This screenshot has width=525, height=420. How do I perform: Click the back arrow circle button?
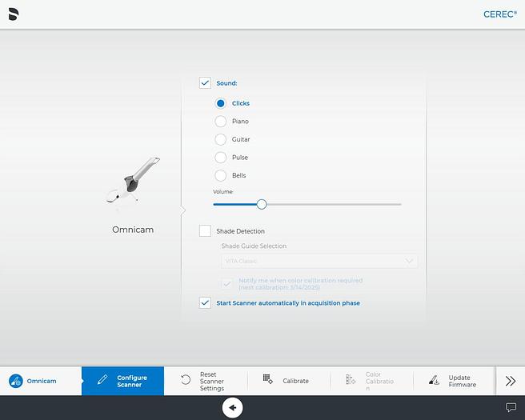pyautogui.click(x=232, y=408)
